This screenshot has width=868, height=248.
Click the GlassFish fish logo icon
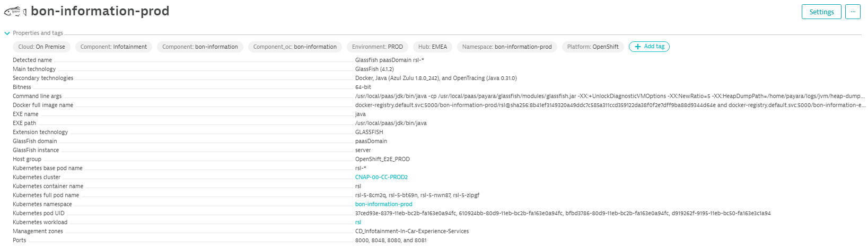(x=15, y=11)
